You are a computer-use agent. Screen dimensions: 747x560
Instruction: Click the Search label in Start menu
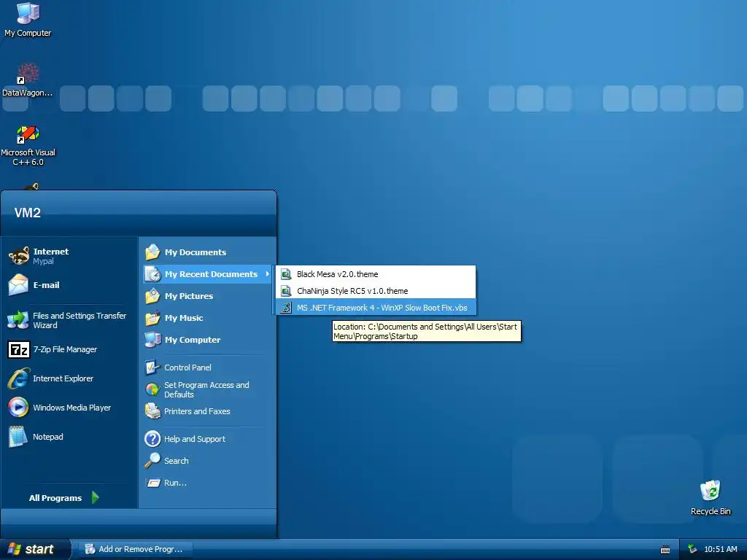[x=177, y=461]
